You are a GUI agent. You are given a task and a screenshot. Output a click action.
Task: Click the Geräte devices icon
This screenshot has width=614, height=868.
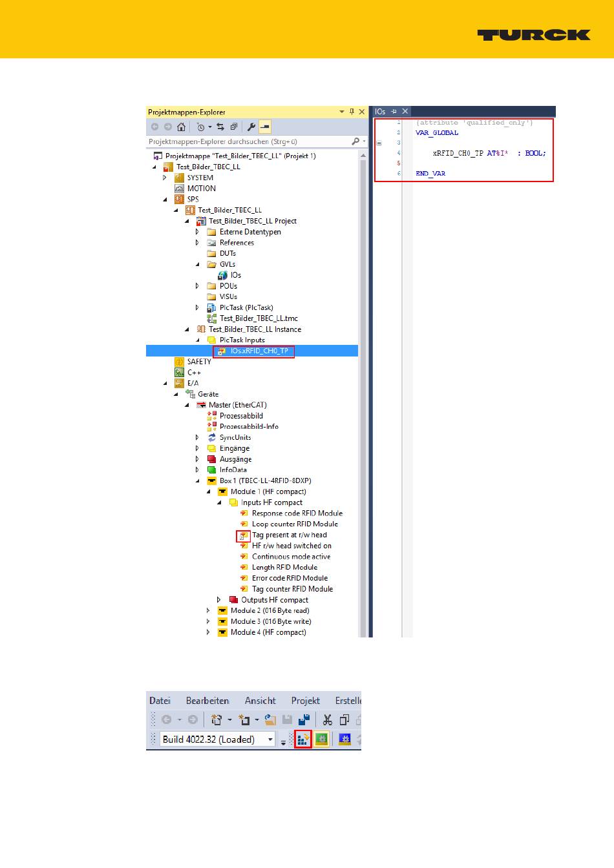click(x=190, y=394)
